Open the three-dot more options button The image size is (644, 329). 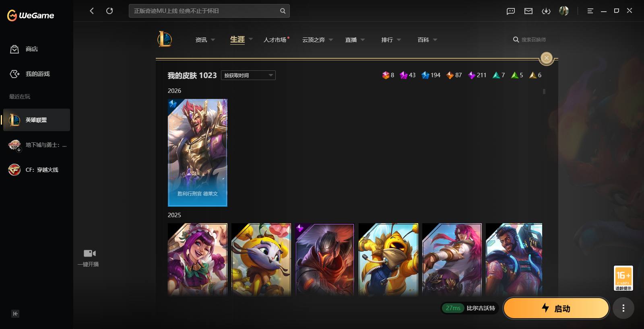point(623,308)
